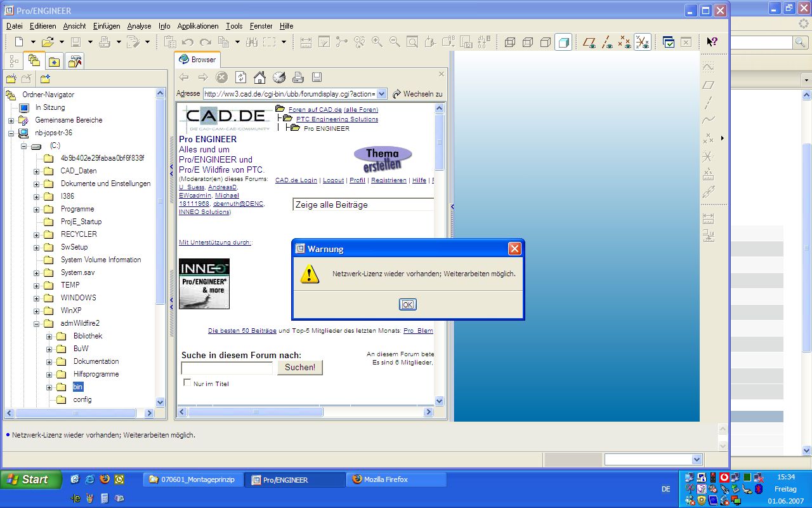This screenshot has width=812, height=508.
Task: Click the Save diskette icon in top toolbar
Action: pos(76,42)
